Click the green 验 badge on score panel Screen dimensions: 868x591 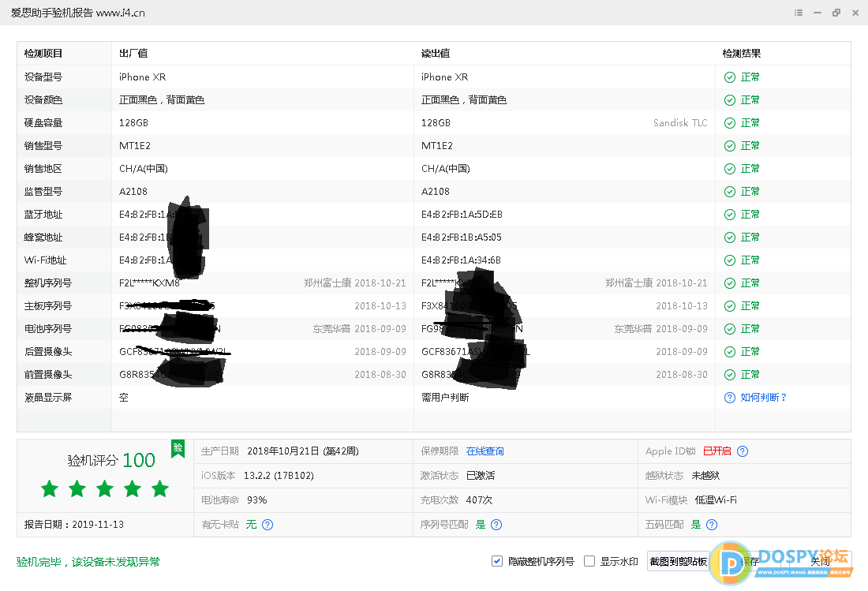[x=178, y=448]
